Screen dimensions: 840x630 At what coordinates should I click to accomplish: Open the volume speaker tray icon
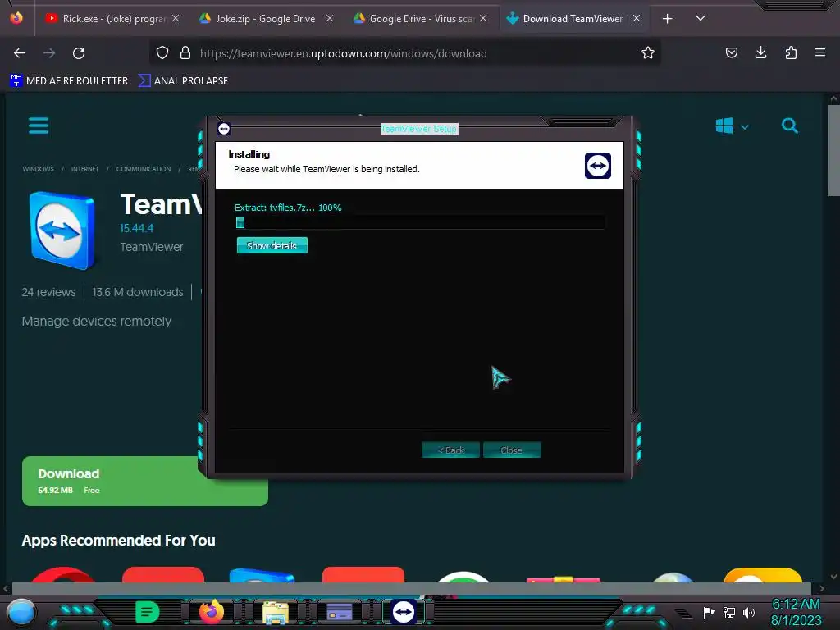pos(748,612)
